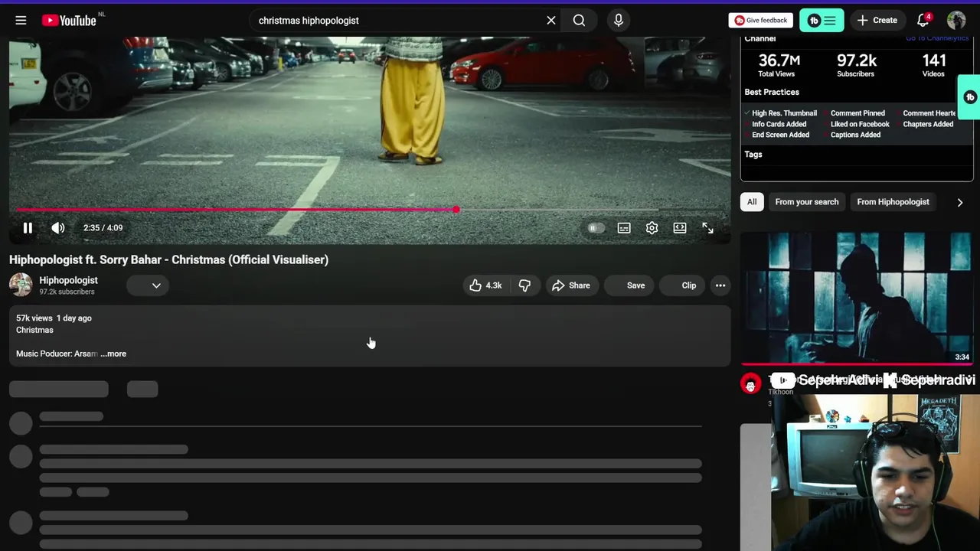Select the All filter chip

752,202
